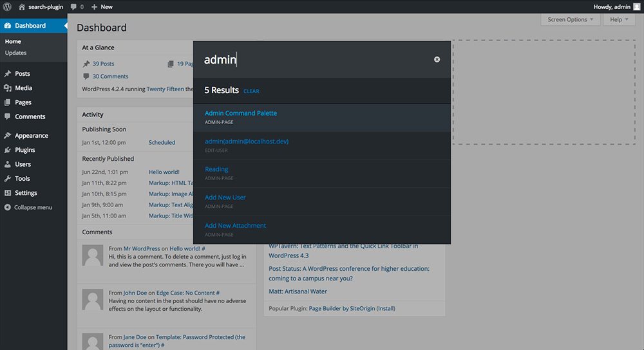Image resolution: width=644 pixels, height=350 pixels.
Task: Open the search-plugin site home icon
Action: pos(22,7)
